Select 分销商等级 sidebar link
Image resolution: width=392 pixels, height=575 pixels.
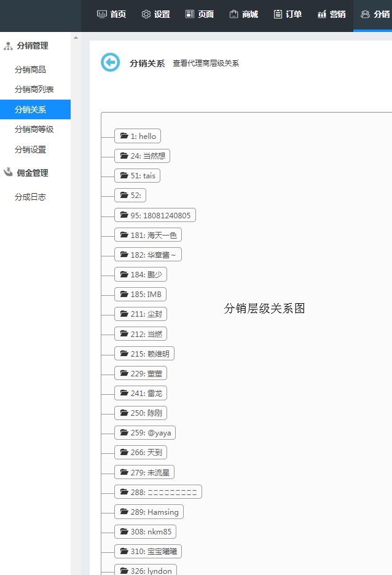(x=34, y=129)
